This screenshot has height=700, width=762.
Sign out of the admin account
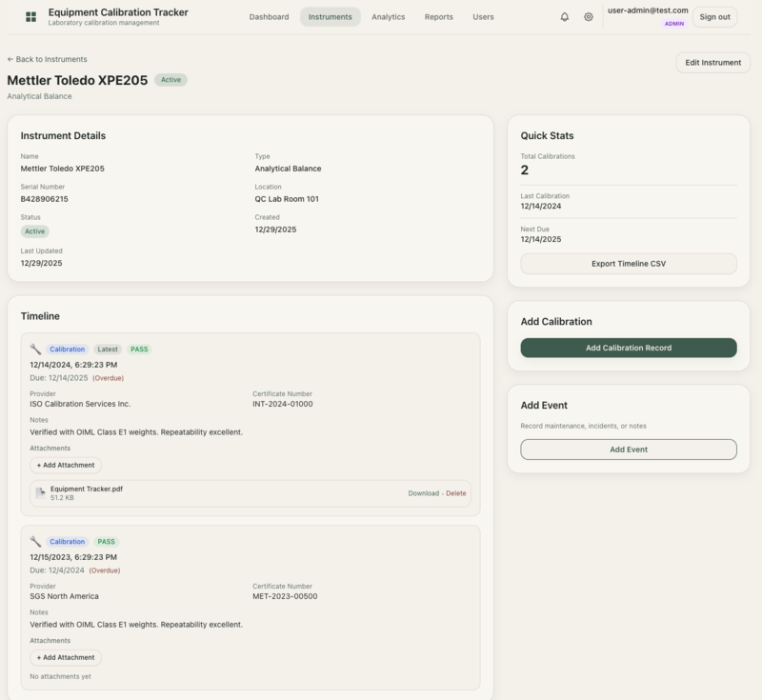point(714,17)
